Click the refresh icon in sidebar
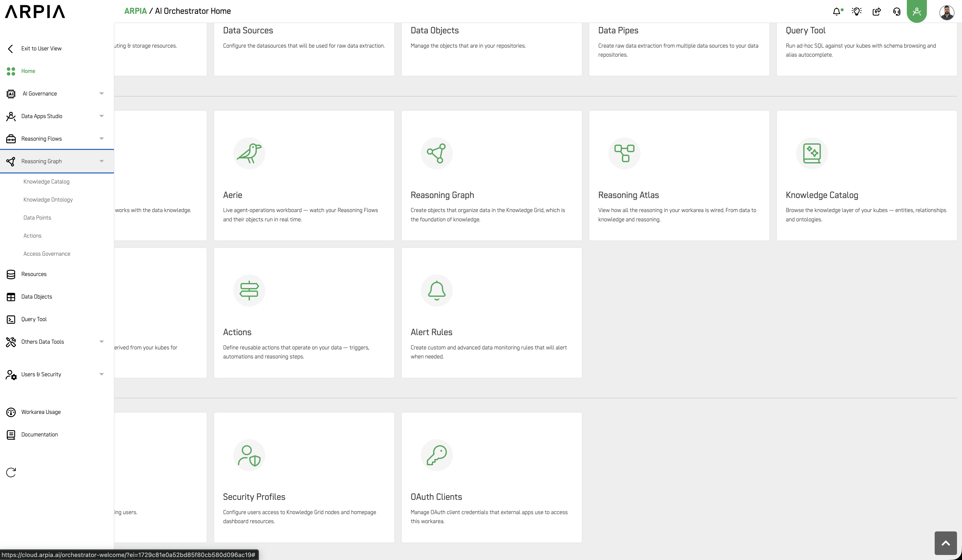The height and width of the screenshot is (560, 962). [x=11, y=472]
